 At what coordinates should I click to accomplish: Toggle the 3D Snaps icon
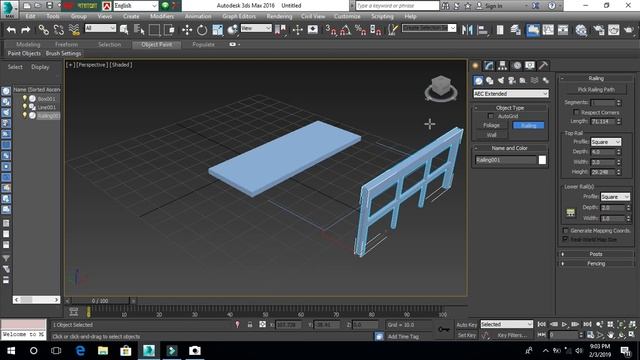click(x=331, y=29)
